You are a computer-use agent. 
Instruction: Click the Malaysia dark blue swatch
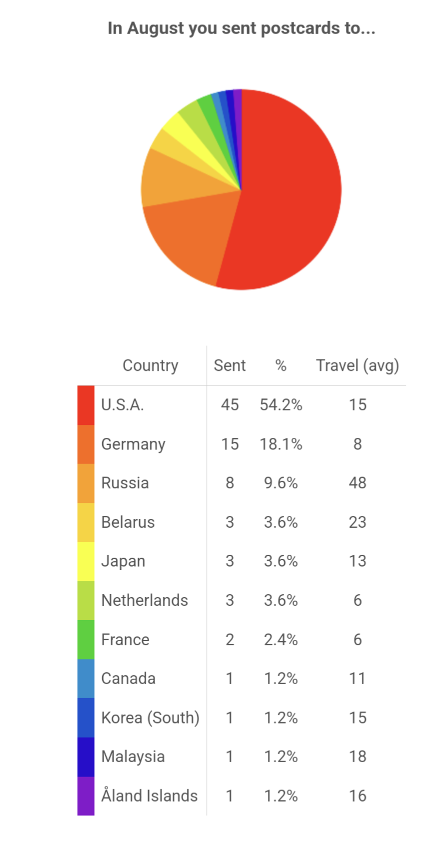coord(86,757)
